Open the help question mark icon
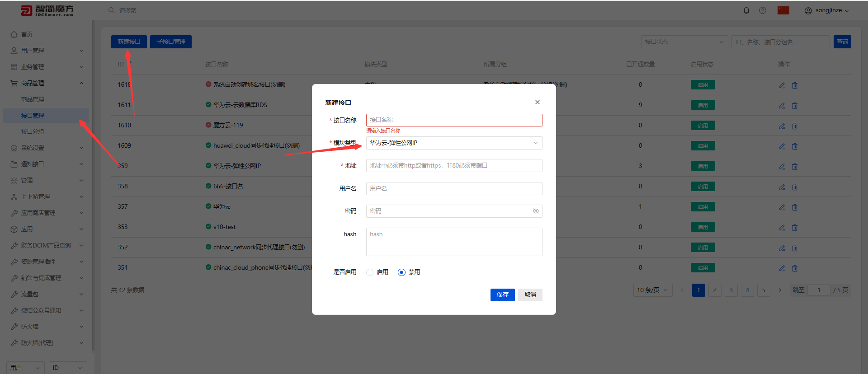This screenshot has height=374, width=868. [763, 10]
